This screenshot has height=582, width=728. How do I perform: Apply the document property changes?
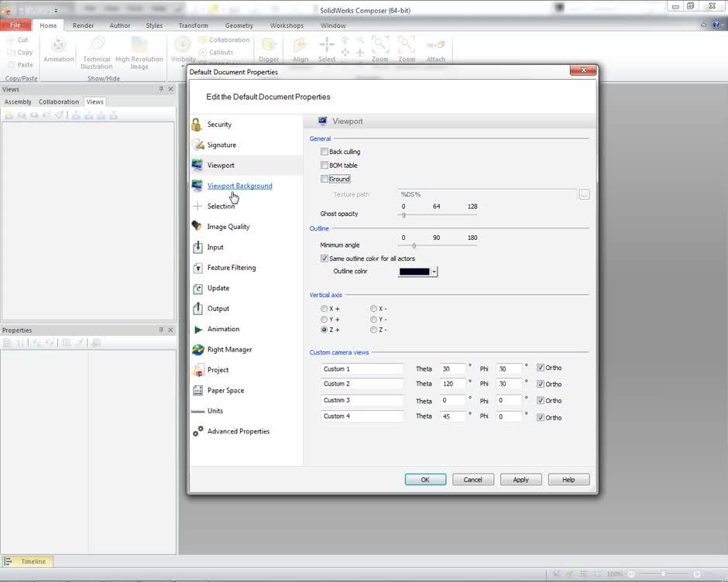point(520,479)
